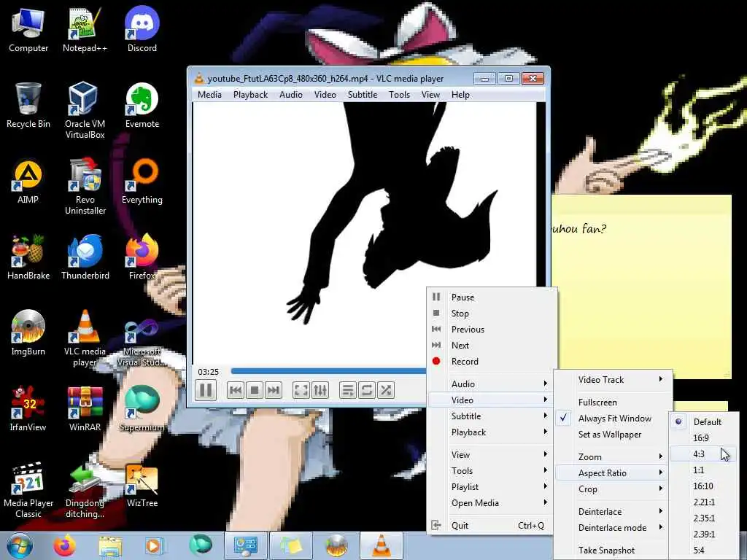Open Notepad++ desktop icon

(x=85, y=29)
